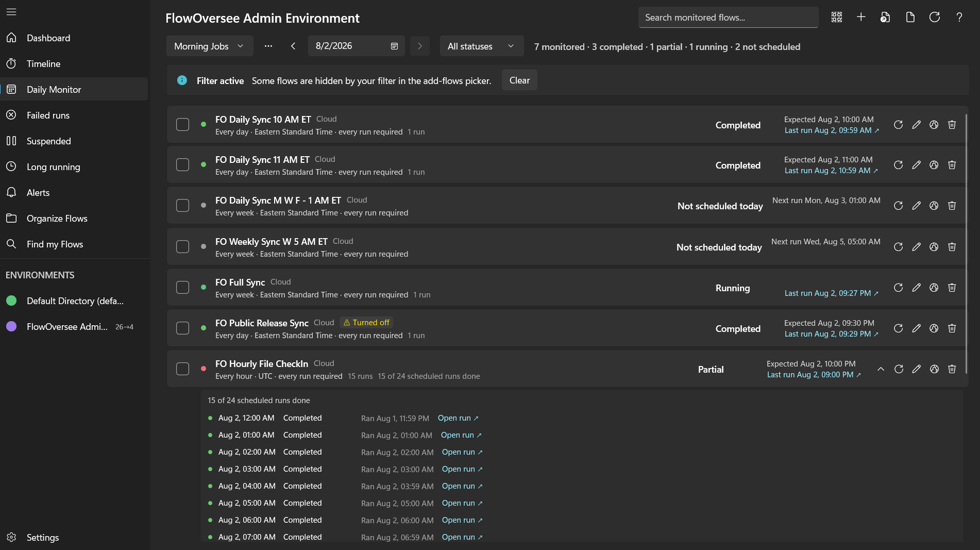Screen dimensions: 980x550
Task: Clear the active filter
Action: point(519,80)
